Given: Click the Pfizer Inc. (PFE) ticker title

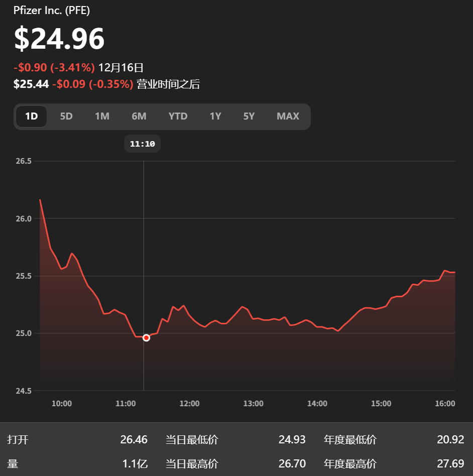Looking at the screenshot, I should (x=51, y=10).
